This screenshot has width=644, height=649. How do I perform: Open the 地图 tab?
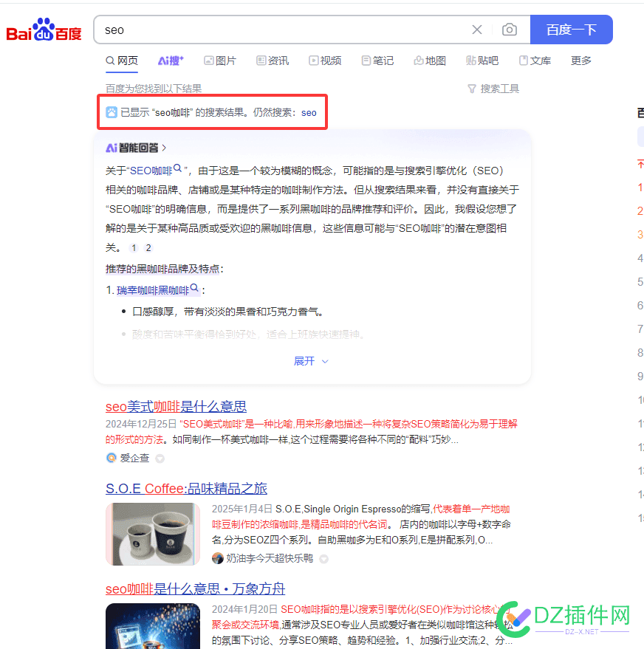(430, 61)
